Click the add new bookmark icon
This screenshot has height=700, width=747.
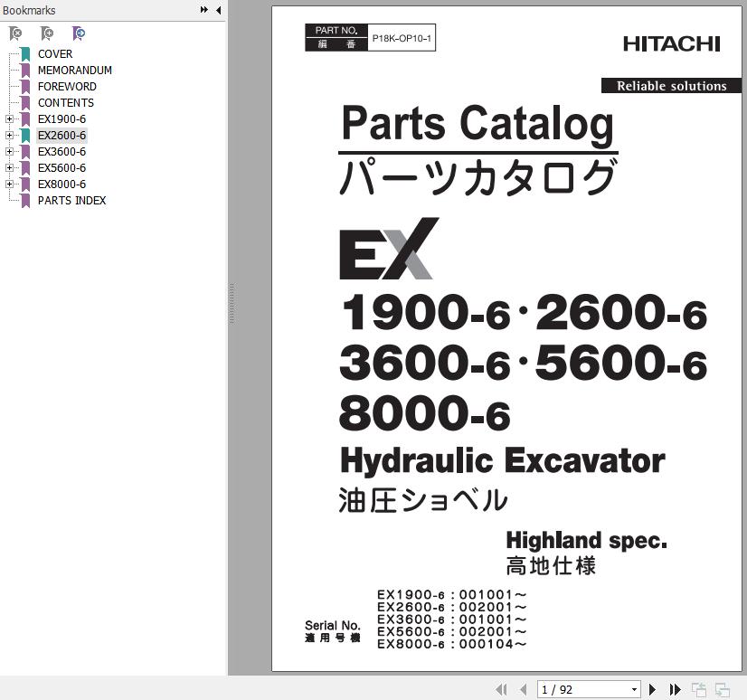[47, 33]
